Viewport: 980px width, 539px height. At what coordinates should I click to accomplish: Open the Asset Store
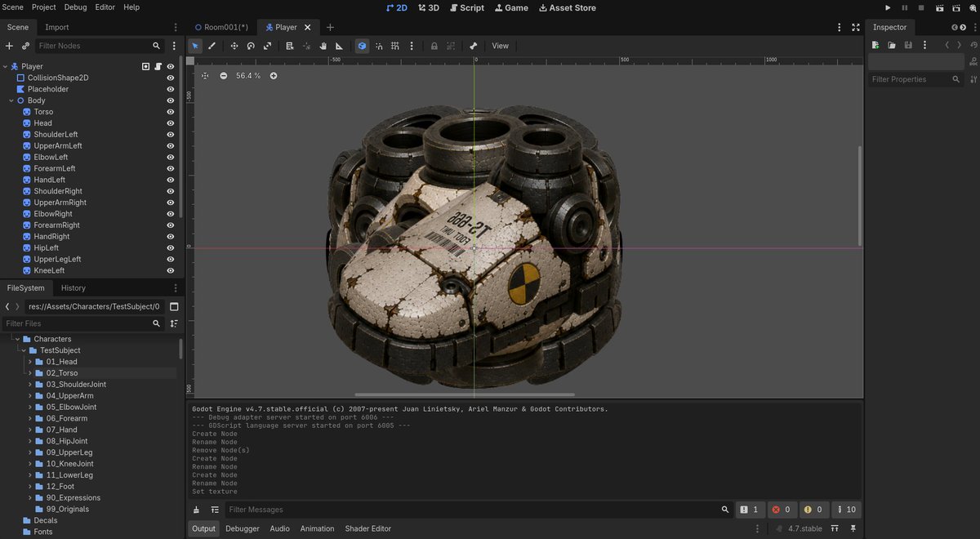pos(568,7)
